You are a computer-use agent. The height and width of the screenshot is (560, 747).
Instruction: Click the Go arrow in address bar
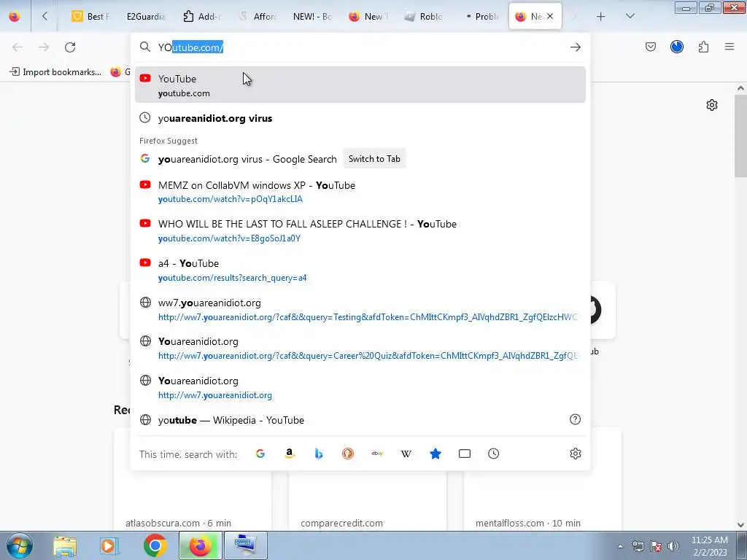pos(576,47)
